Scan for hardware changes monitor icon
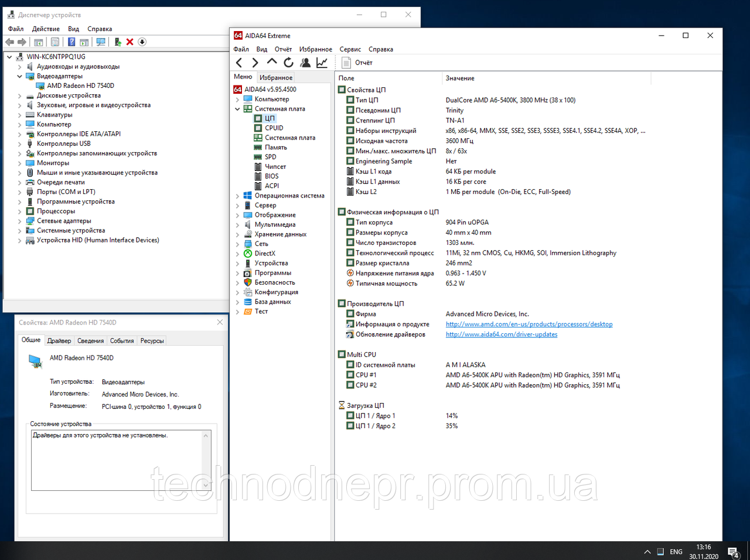 tap(101, 42)
